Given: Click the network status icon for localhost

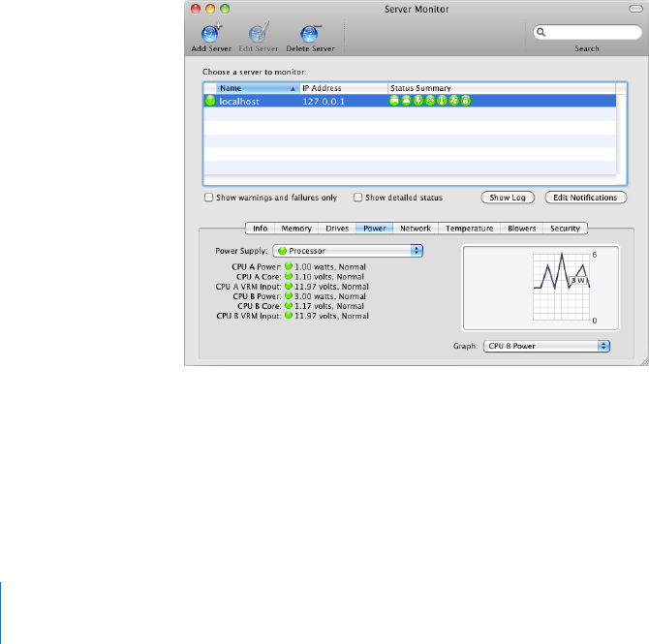Looking at the screenshot, I should 430,101.
